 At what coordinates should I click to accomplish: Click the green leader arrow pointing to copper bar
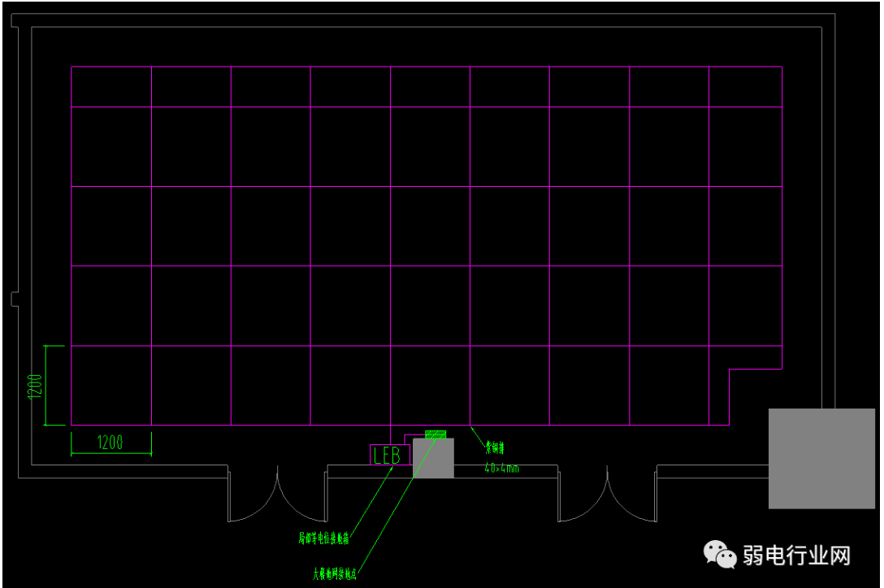tap(479, 433)
